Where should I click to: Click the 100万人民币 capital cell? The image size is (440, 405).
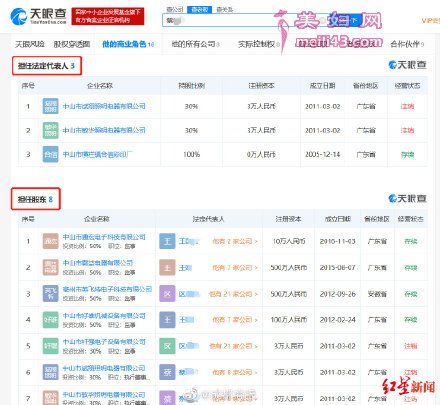[x=289, y=320]
